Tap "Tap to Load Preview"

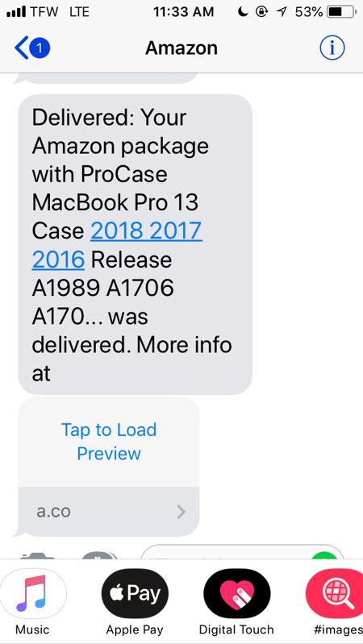coord(109,442)
